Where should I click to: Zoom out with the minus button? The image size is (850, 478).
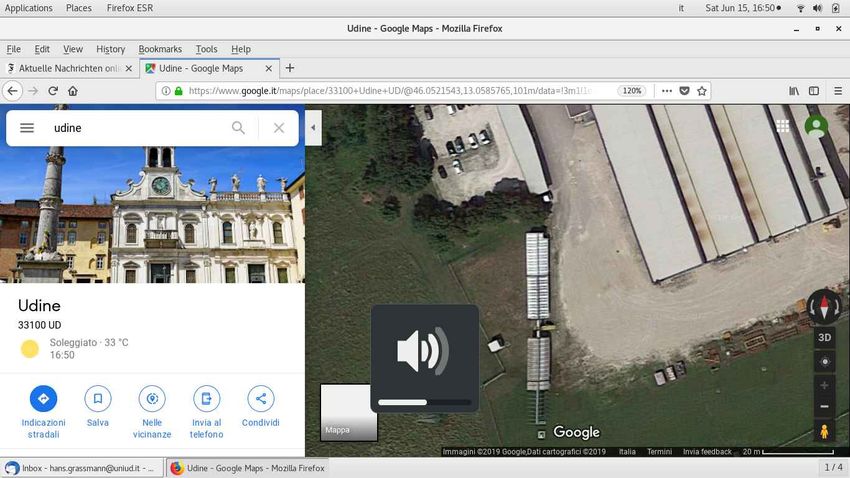click(825, 406)
